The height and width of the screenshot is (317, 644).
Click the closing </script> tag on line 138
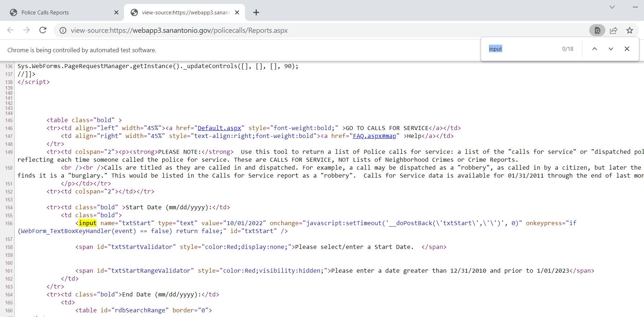coord(34,82)
